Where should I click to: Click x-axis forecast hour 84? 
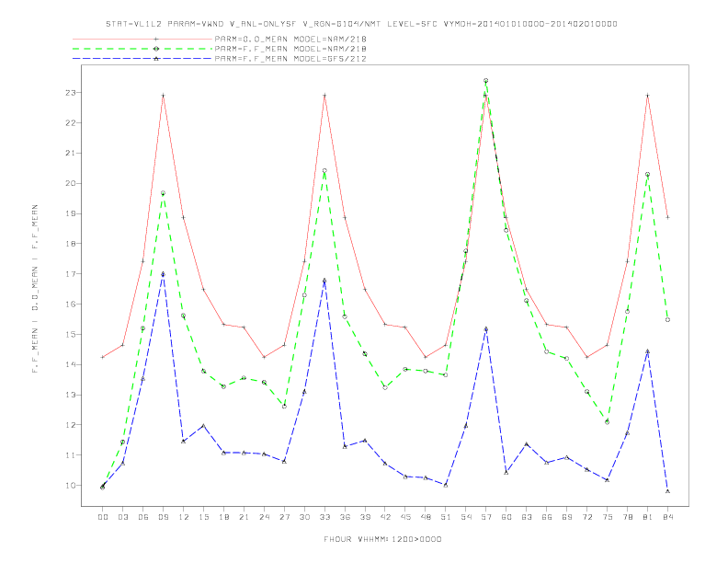point(667,517)
